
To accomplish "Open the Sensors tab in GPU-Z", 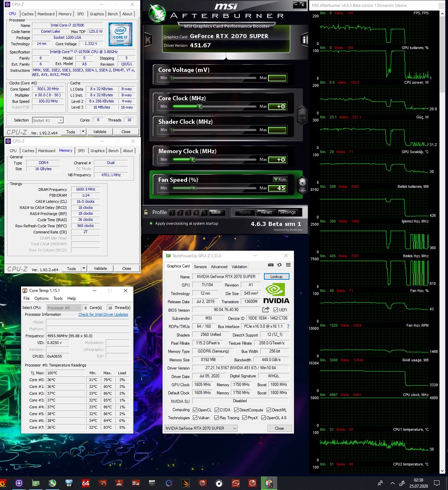I will pos(200,267).
